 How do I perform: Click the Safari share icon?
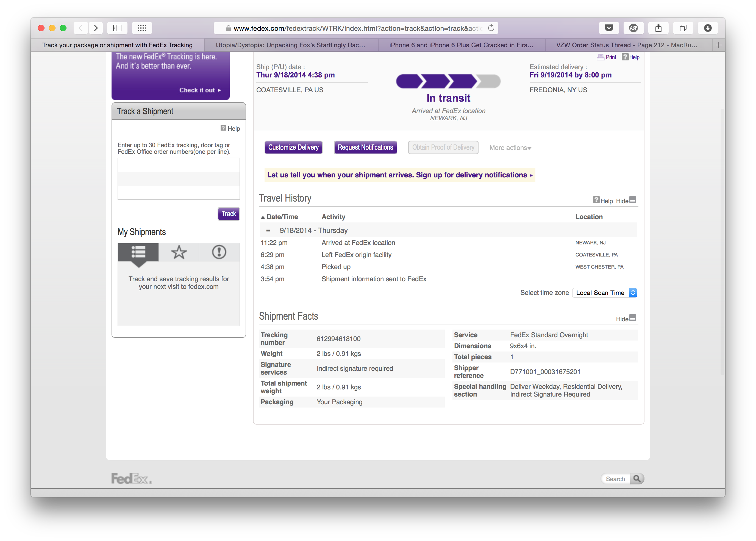tap(658, 28)
